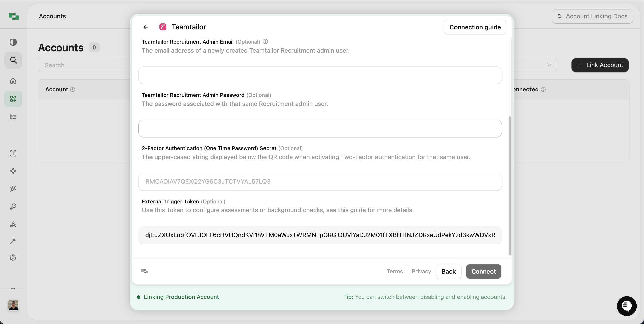This screenshot has width=644, height=324.
Task: Open the list view sidebar item
Action: [x=13, y=117]
